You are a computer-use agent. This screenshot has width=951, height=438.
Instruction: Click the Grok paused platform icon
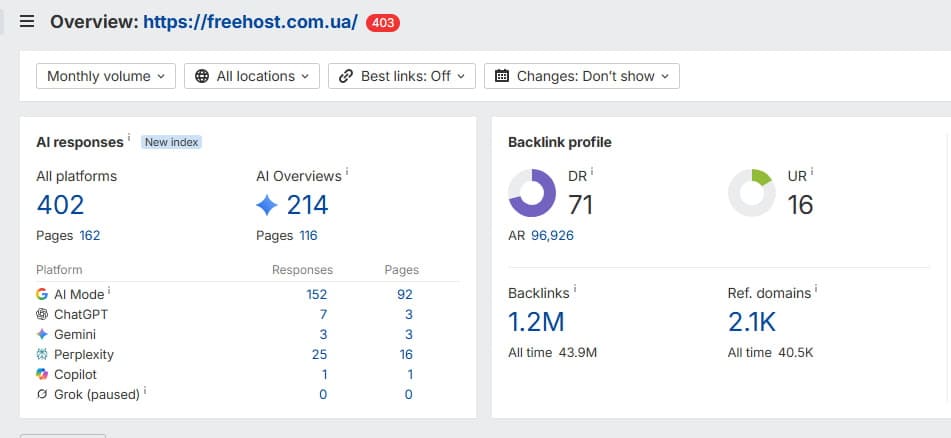pos(42,394)
